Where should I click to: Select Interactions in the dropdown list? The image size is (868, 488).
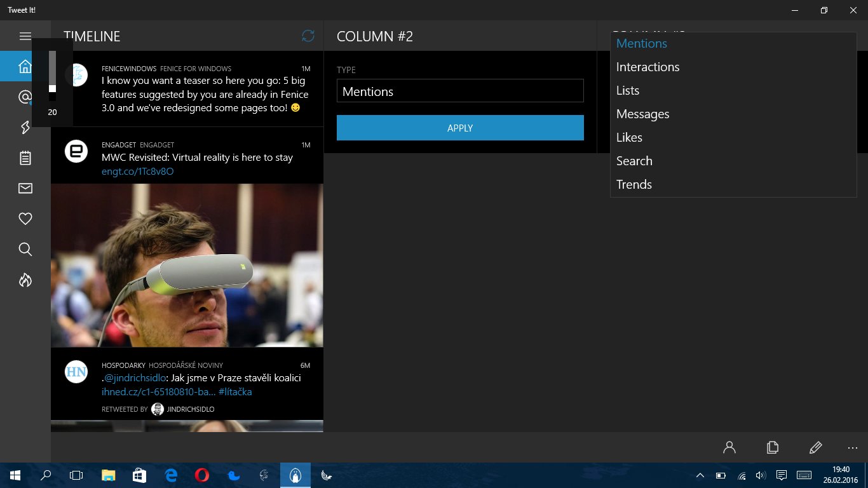pyautogui.click(x=733, y=67)
